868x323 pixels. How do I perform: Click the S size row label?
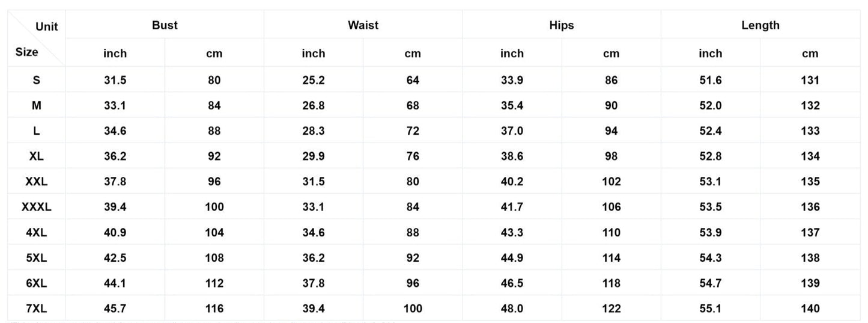click(37, 80)
